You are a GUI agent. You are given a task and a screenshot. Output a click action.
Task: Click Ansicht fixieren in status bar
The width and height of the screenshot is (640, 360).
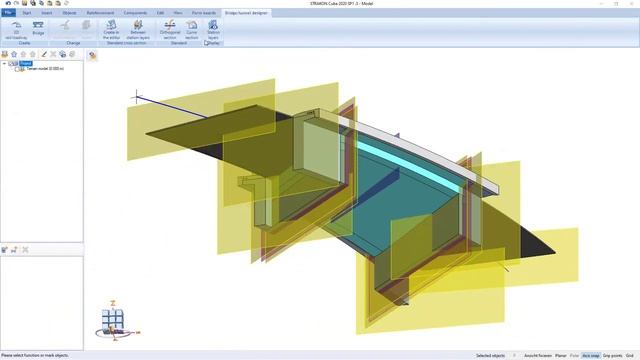tap(538, 356)
